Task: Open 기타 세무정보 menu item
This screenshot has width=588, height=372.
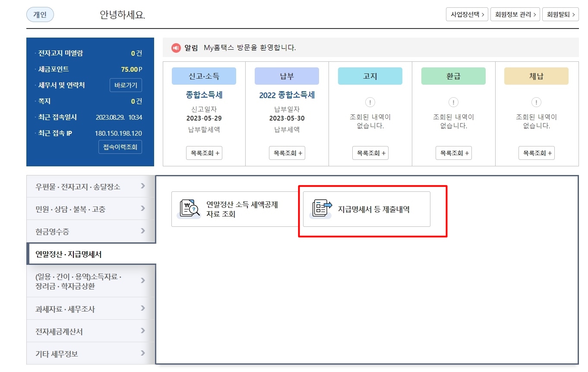Action: pos(90,354)
